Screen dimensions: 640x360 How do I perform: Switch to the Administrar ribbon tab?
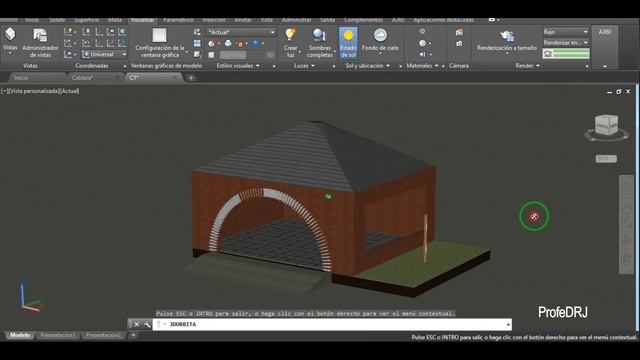[x=296, y=20]
